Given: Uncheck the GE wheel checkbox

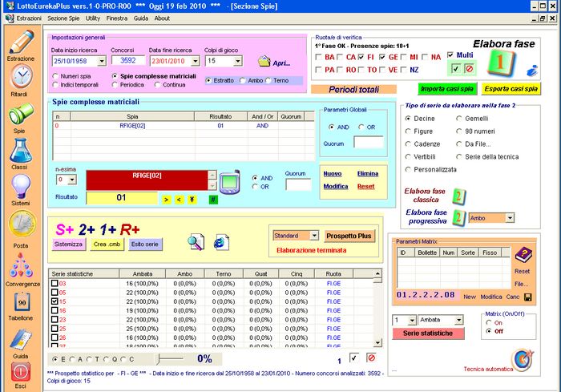Looking at the screenshot, I should [x=382, y=57].
